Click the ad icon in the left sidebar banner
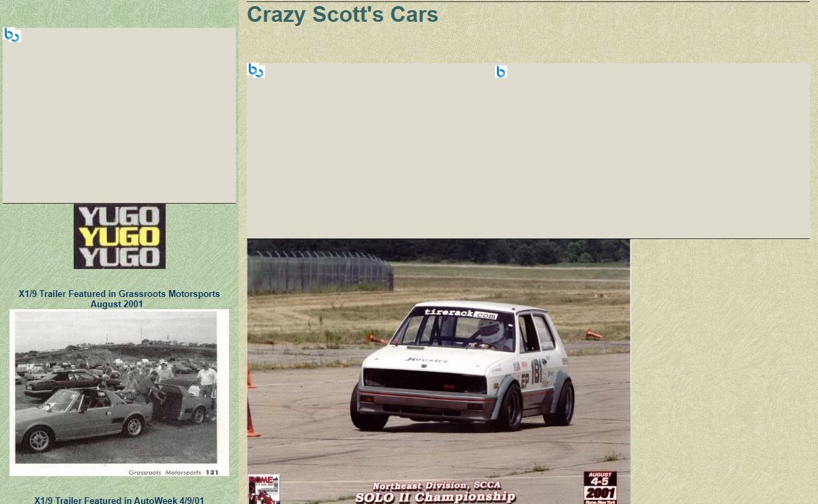Screen dimensions: 818x504 [x=12, y=35]
